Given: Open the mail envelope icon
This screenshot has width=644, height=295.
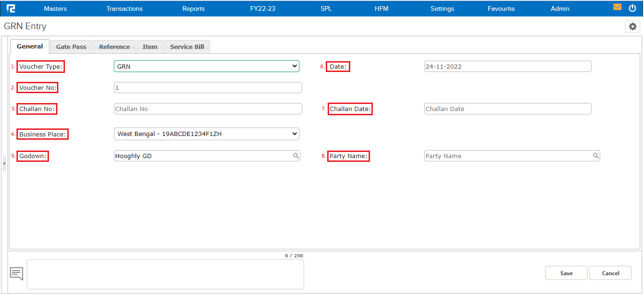Looking at the screenshot, I should pos(617,8).
